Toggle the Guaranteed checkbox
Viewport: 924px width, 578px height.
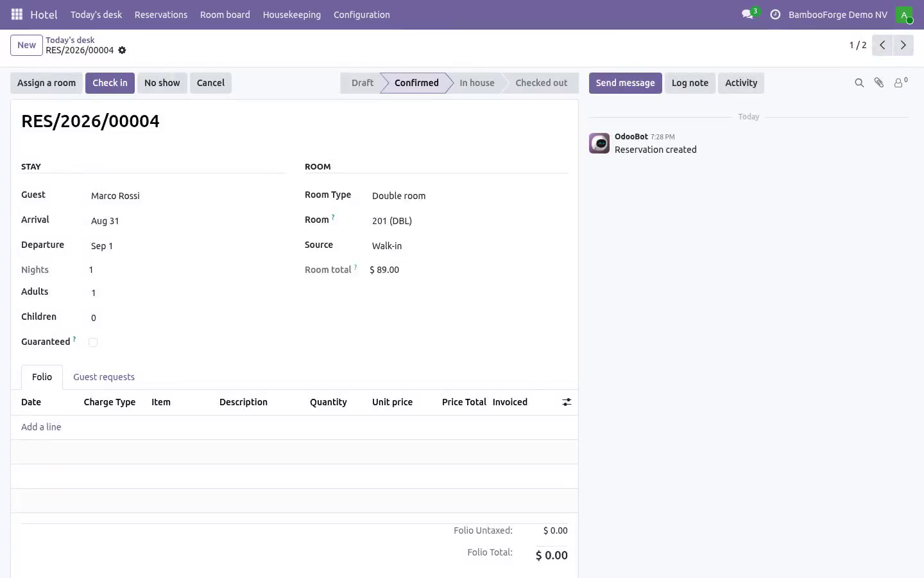click(93, 342)
